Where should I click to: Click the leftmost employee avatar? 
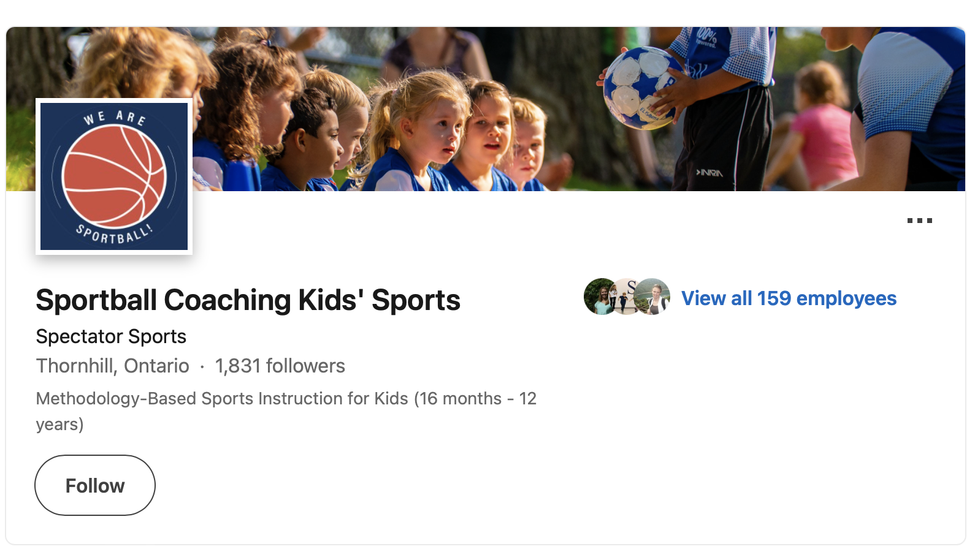[599, 297]
